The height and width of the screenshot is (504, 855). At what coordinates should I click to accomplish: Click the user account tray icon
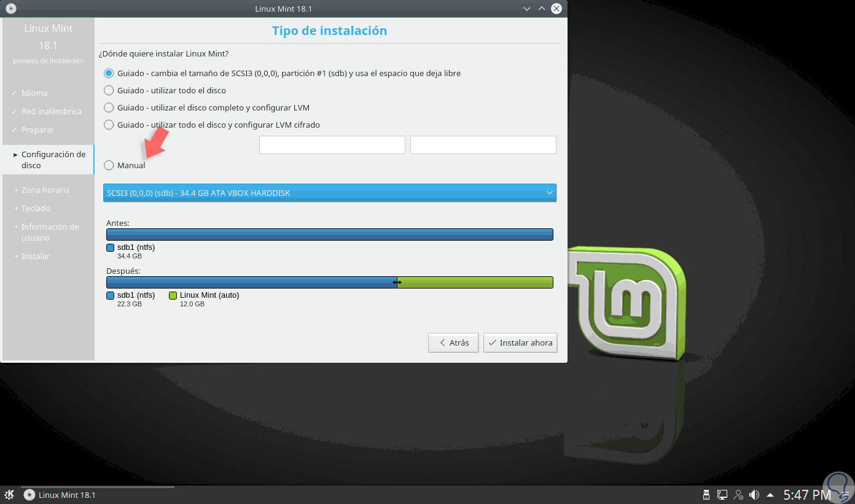738,494
